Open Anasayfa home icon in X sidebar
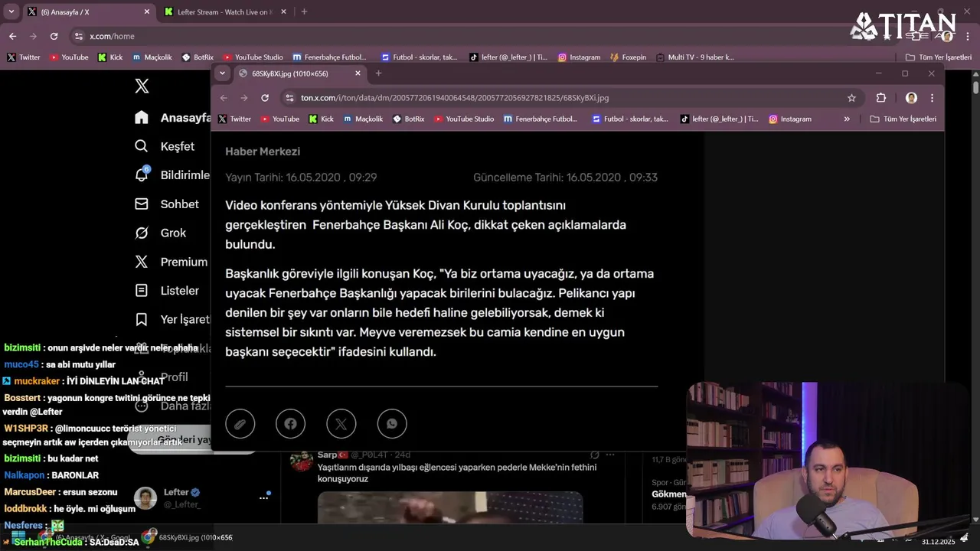The width and height of the screenshot is (980, 551). (x=142, y=117)
